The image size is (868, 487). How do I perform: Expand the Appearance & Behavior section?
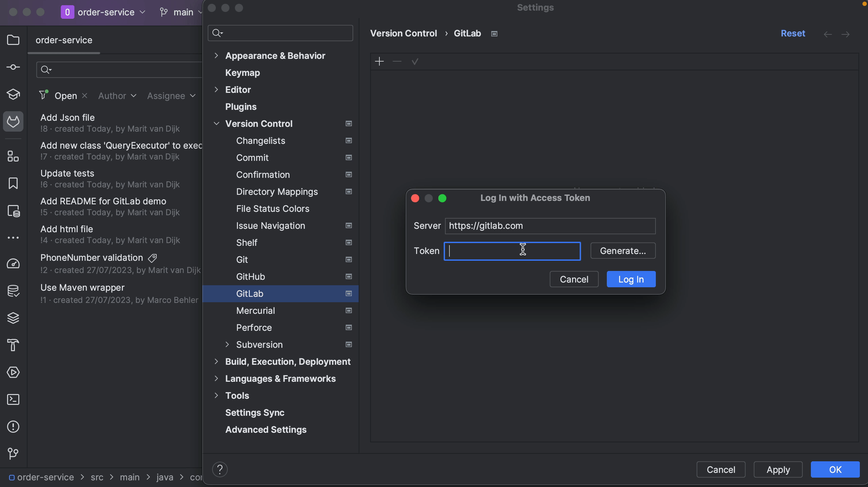[216, 55]
